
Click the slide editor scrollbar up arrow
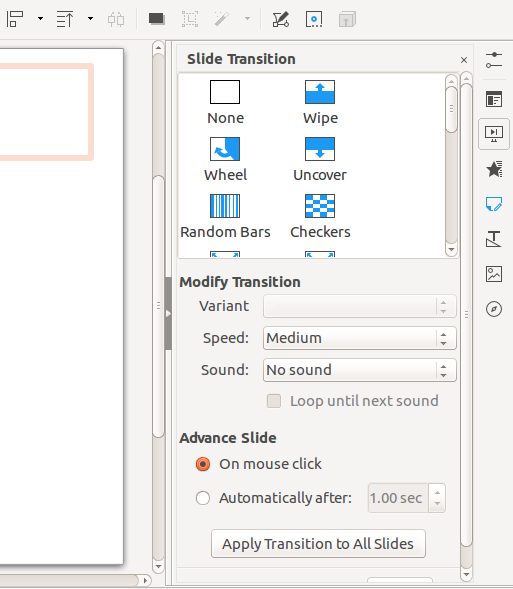[x=158, y=48]
